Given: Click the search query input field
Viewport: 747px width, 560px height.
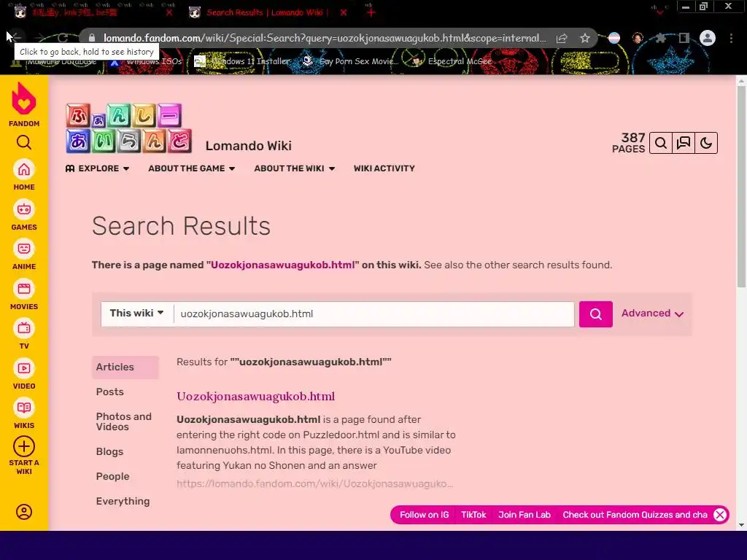Looking at the screenshot, I should pos(374,314).
